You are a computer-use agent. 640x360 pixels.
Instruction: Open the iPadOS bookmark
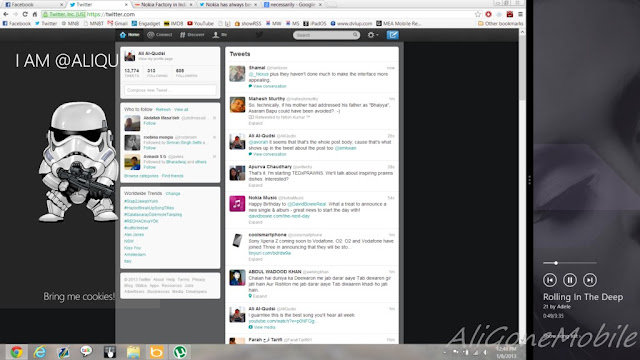(315, 24)
